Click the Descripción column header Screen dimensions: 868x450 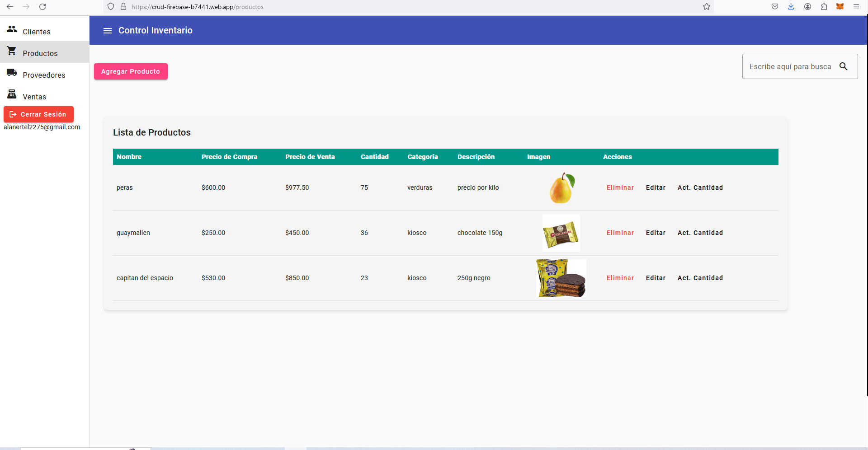[x=476, y=157]
